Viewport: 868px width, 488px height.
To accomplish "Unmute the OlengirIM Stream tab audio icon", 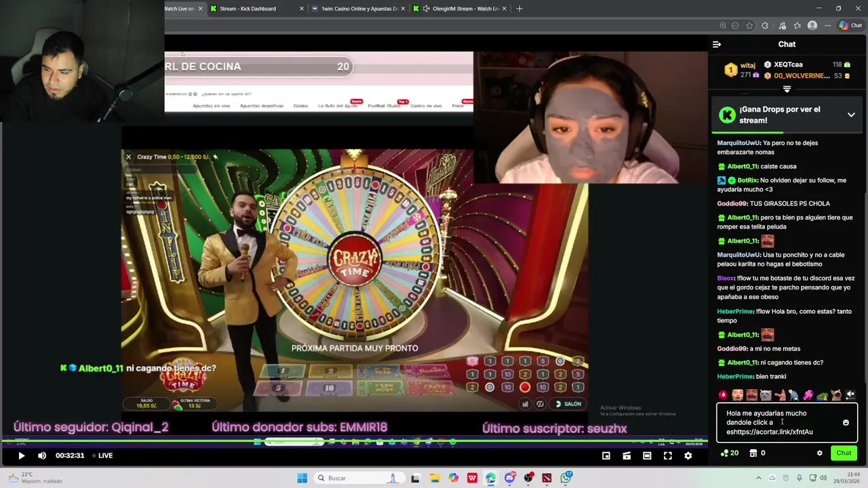I will point(426,9).
